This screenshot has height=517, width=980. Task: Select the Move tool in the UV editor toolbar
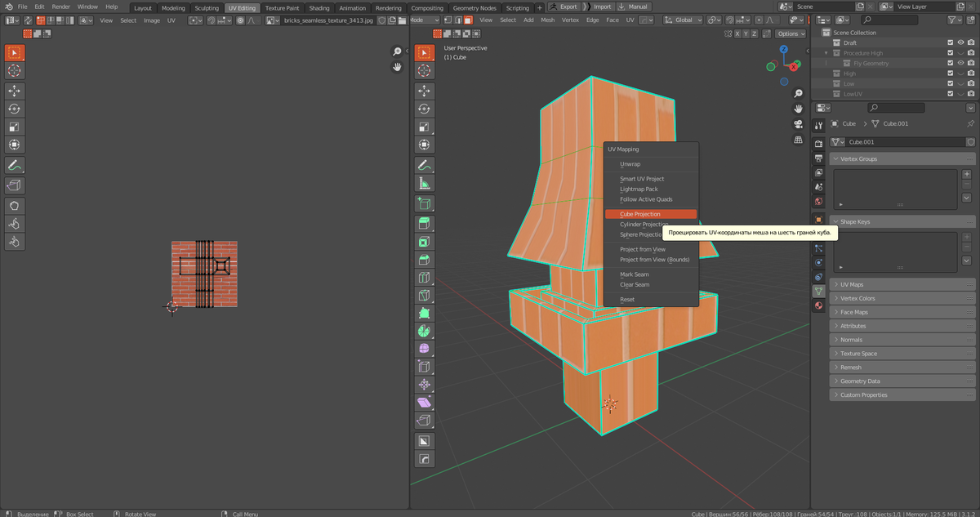(x=14, y=91)
